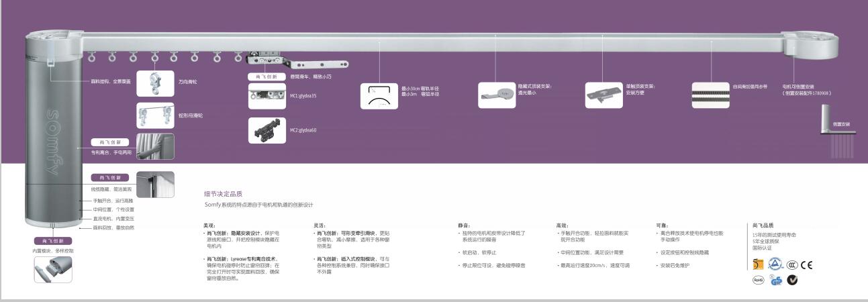This screenshot has height=302, width=868.
Task: Click the 中间位置 个性设置 motor label
Action: point(113,209)
